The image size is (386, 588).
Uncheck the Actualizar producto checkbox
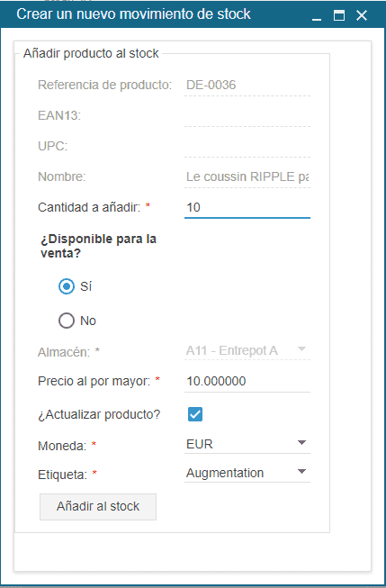coord(195,414)
